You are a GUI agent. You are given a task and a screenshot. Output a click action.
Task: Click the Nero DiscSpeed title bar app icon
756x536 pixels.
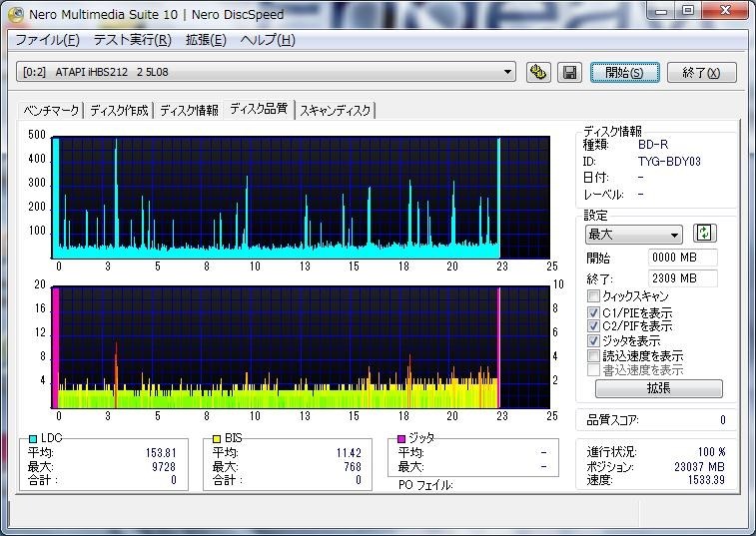(x=16, y=14)
